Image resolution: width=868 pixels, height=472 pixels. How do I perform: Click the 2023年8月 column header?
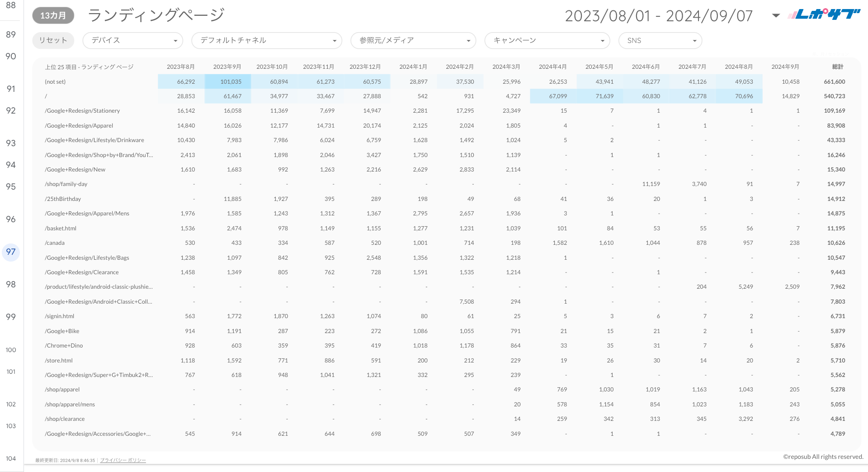[180, 67]
